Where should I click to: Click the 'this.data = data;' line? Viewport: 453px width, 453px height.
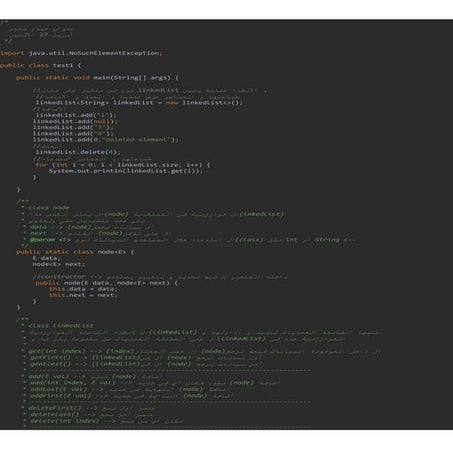(83, 289)
